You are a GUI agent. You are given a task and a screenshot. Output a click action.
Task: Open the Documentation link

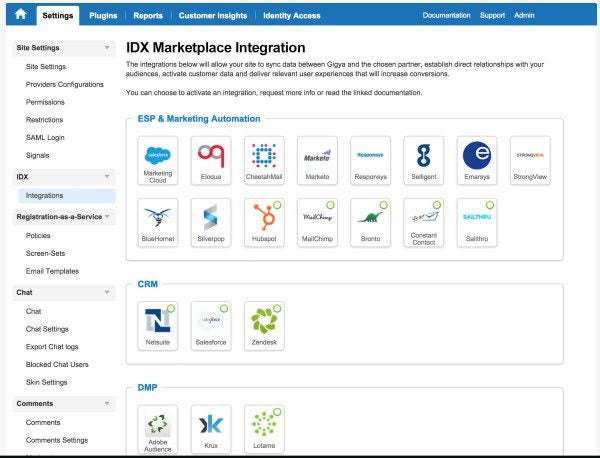(446, 15)
